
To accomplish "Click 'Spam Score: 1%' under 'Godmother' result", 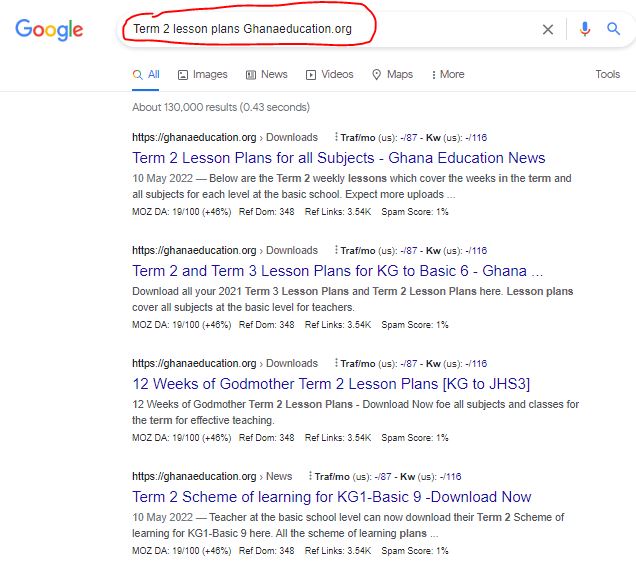I will tap(415, 438).
